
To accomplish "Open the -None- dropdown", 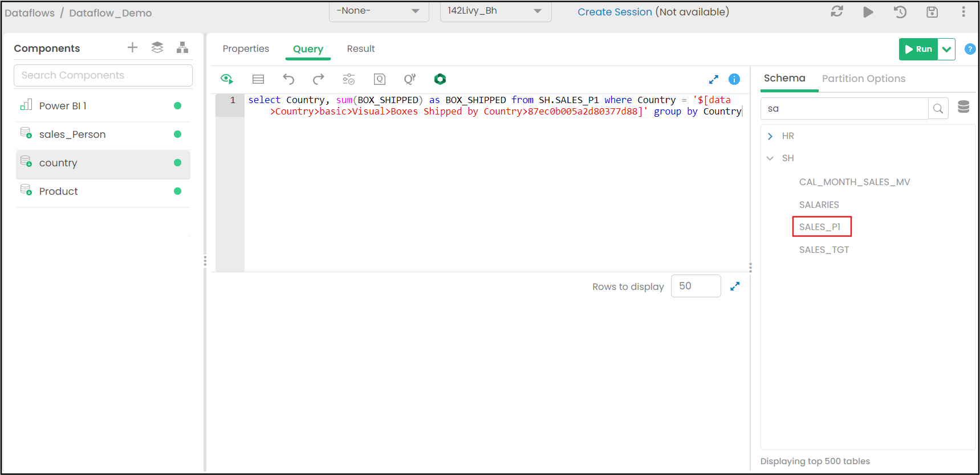I will tap(379, 11).
